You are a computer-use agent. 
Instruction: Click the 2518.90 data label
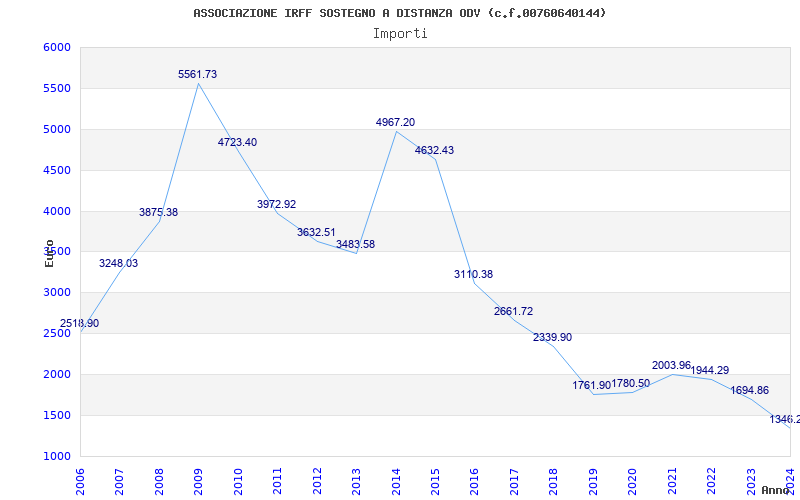coord(80,323)
